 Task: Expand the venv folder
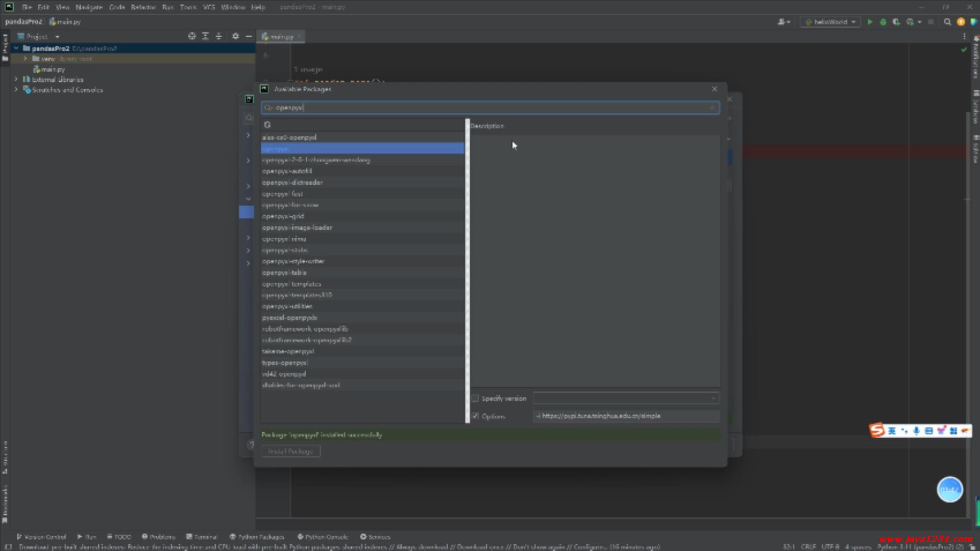(x=25, y=59)
